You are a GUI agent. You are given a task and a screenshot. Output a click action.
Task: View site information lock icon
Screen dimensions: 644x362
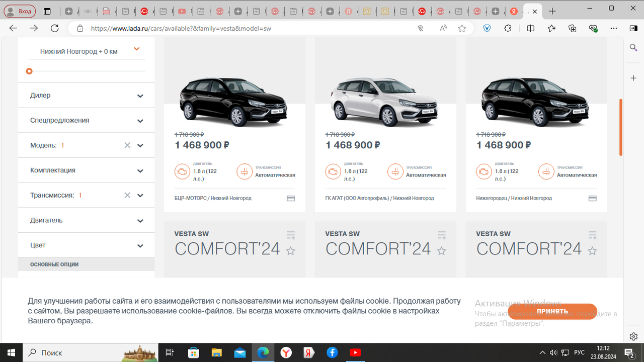[80, 29]
